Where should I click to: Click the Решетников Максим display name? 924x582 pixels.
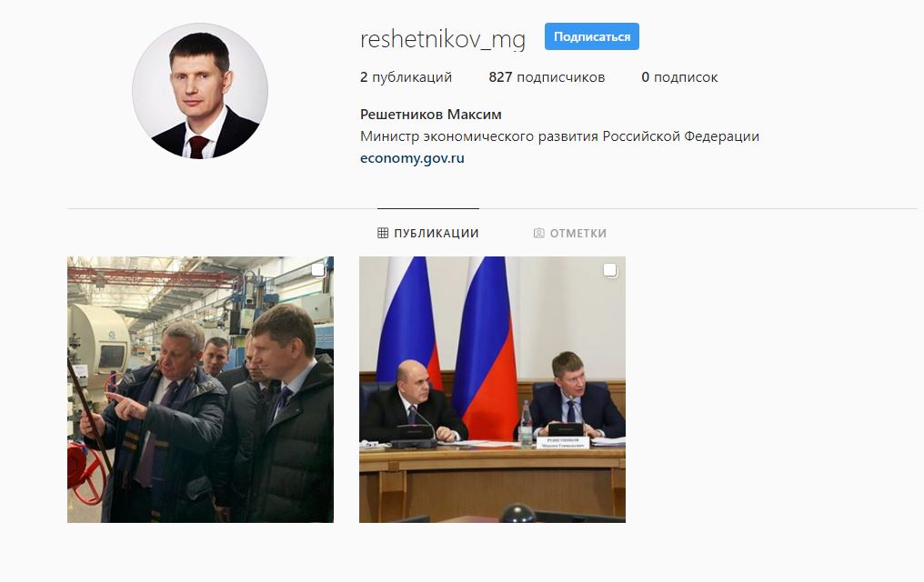pos(431,115)
